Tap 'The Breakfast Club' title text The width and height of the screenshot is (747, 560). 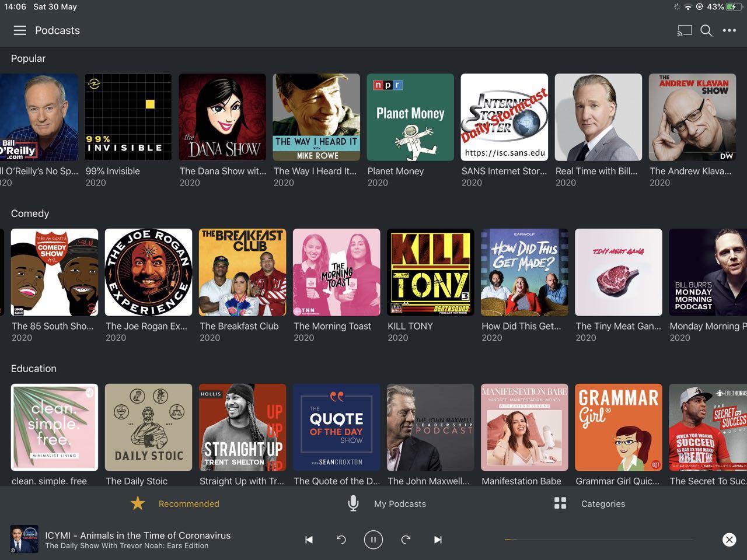[x=239, y=326]
